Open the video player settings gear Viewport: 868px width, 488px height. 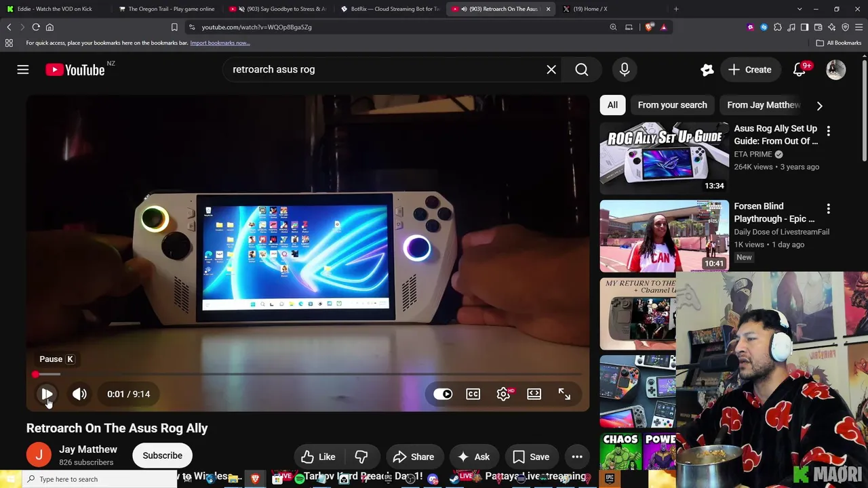pyautogui.click(x=503, y=394)
